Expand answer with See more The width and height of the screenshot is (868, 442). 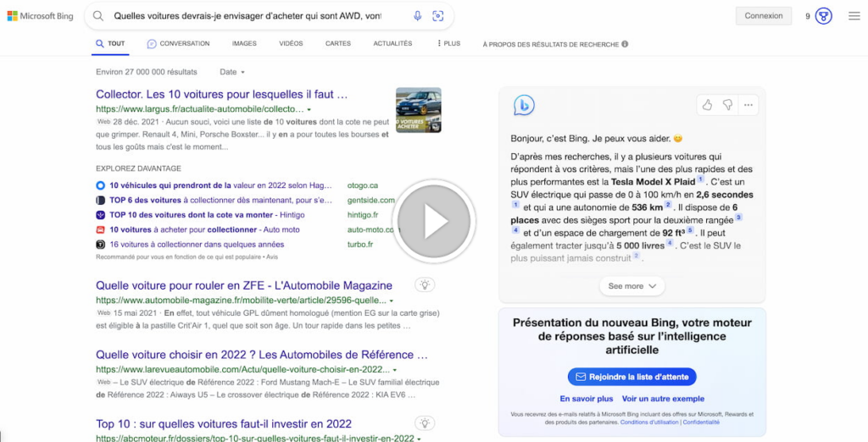[632, 286]
